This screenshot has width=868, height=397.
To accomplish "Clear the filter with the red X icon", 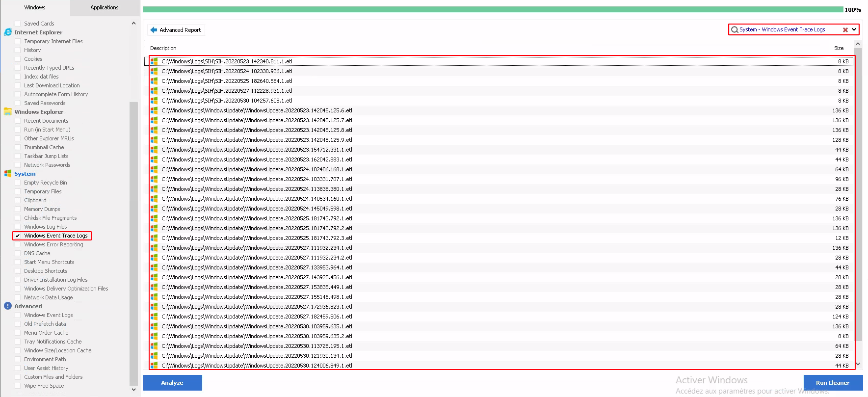I will tap(845, 29).
